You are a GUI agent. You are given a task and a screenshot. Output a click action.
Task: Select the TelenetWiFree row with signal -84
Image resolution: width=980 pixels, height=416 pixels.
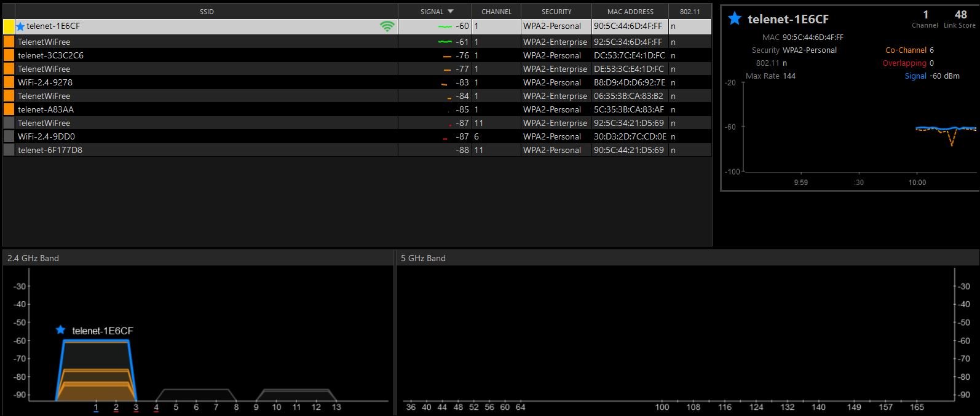point(357,96)
